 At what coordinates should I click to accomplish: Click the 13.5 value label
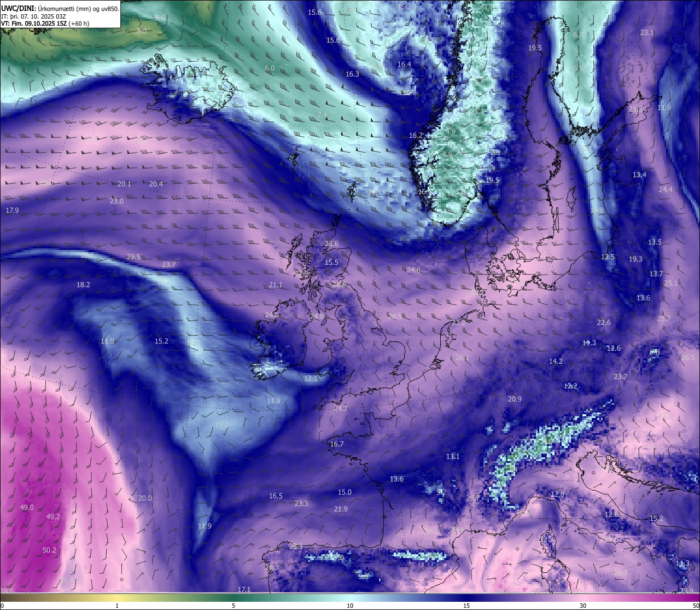655,242
